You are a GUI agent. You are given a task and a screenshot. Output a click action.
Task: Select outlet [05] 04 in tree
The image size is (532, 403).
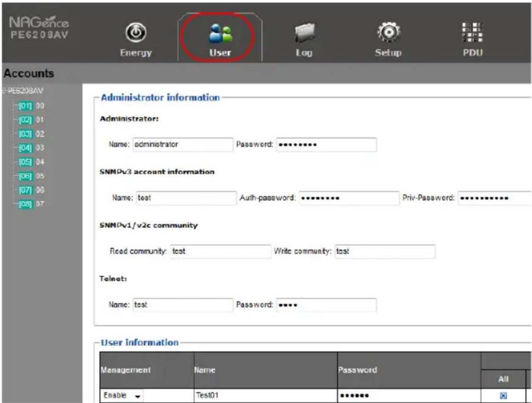pos(31,162)
